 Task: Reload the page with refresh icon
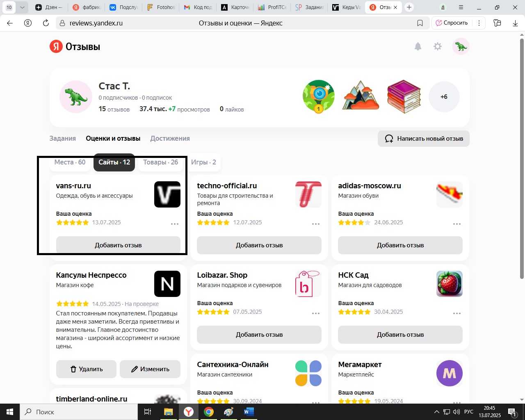(46, 23)
